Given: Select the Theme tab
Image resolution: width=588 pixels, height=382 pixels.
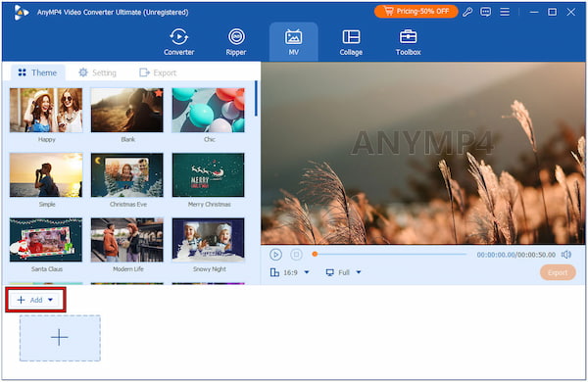Looking at the screenshot, I should (37, 72).
